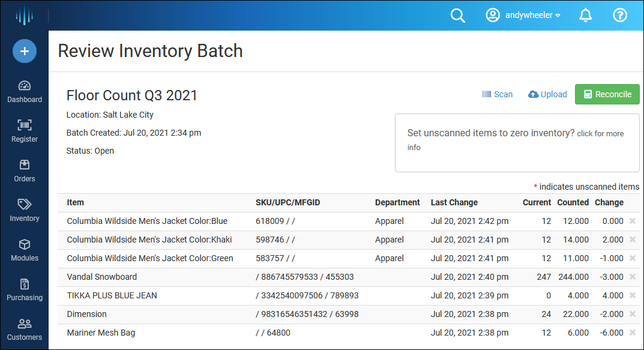Click SKU 598746 cell
The width and height of the screenshot is (644, 350).
275,240
